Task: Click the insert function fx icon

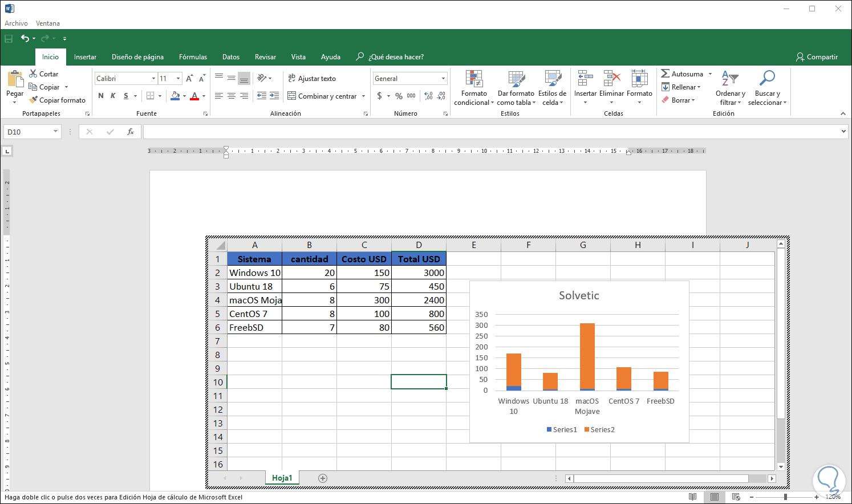Action: pos(131,132)
